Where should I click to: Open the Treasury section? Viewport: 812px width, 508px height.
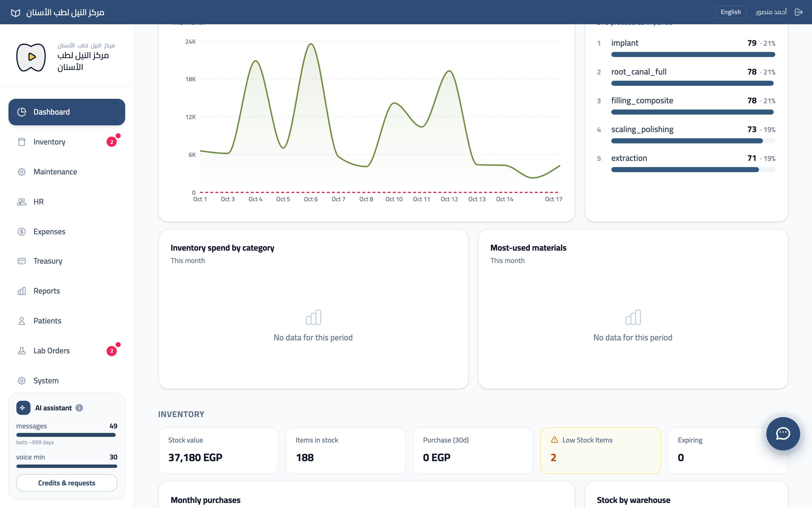coord(67,261)
